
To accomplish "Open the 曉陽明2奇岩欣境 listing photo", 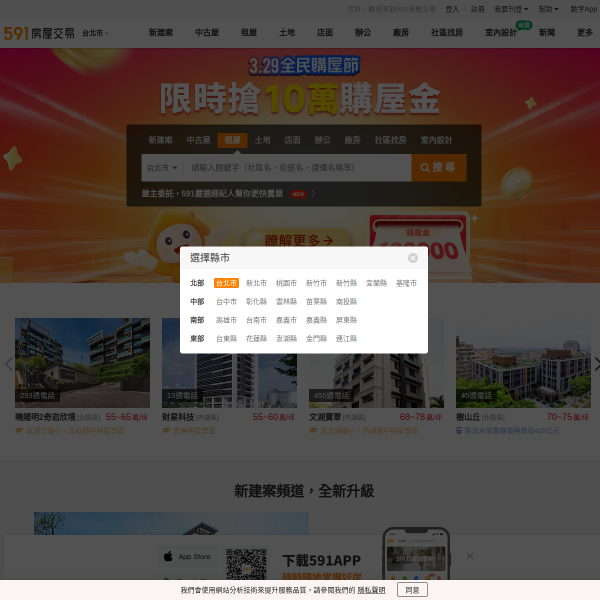I will click(x=82, y=363).
